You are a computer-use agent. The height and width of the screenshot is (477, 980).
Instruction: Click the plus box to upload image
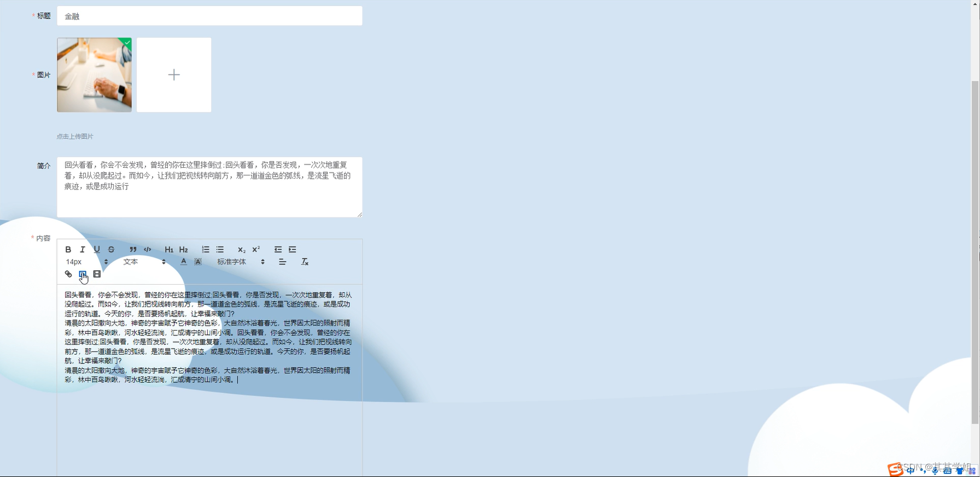coord(174,75)
